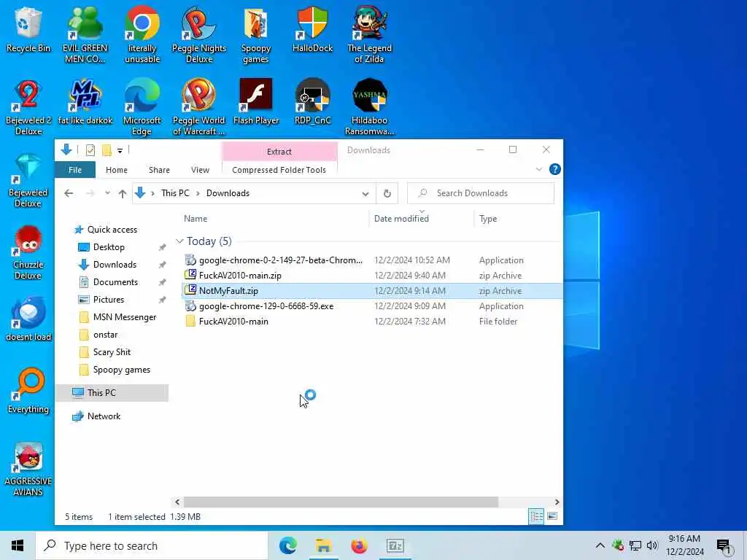Screen dimensions: 747x560
Task: Expand the ribbon chevron
Action: [x=539, y=169]
